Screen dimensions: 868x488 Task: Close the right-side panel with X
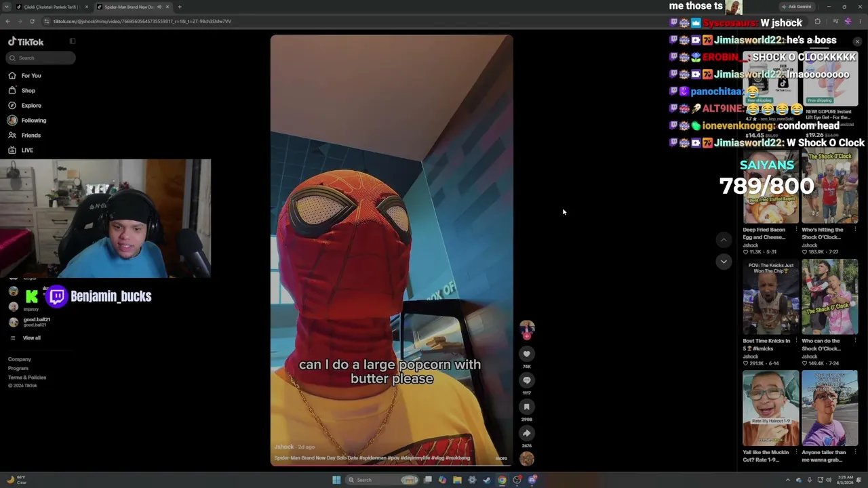click(x=857, y=42)
